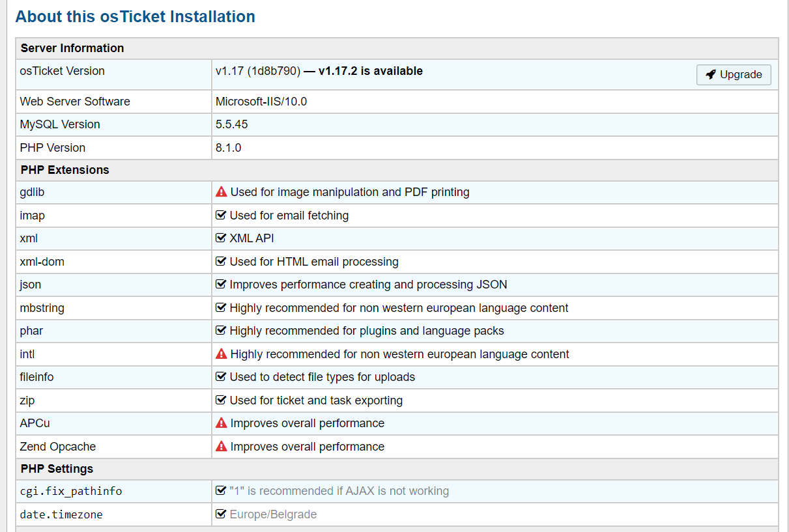The height and width of the screenshot is (532, 789).
Task: Click the APCu warning triangle icon
Action: 222,423
